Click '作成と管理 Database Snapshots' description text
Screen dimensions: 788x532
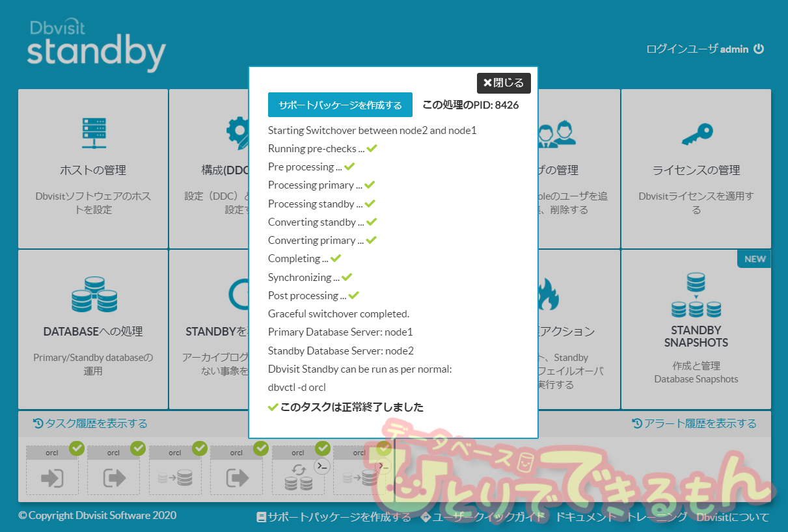(x=696, y=372)
